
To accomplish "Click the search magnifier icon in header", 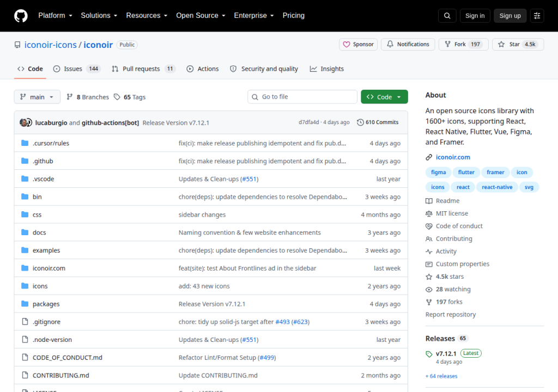I will click(x=447, y=16).
